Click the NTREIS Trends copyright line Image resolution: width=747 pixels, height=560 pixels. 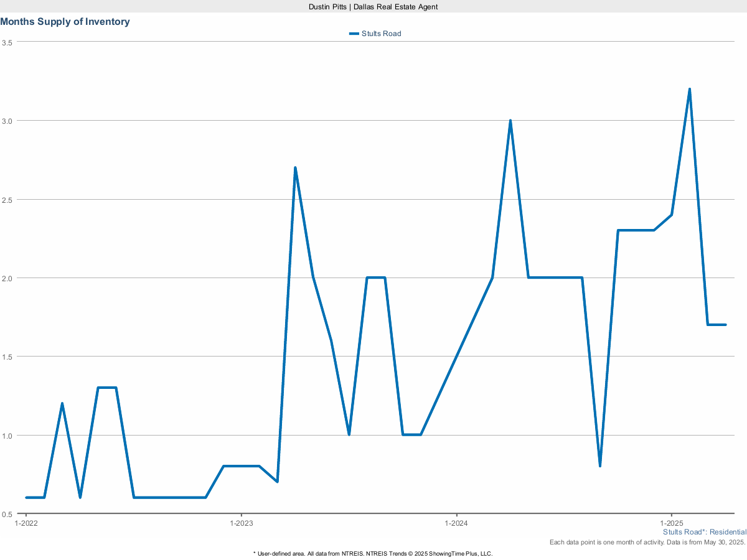[x=374, y=553]
